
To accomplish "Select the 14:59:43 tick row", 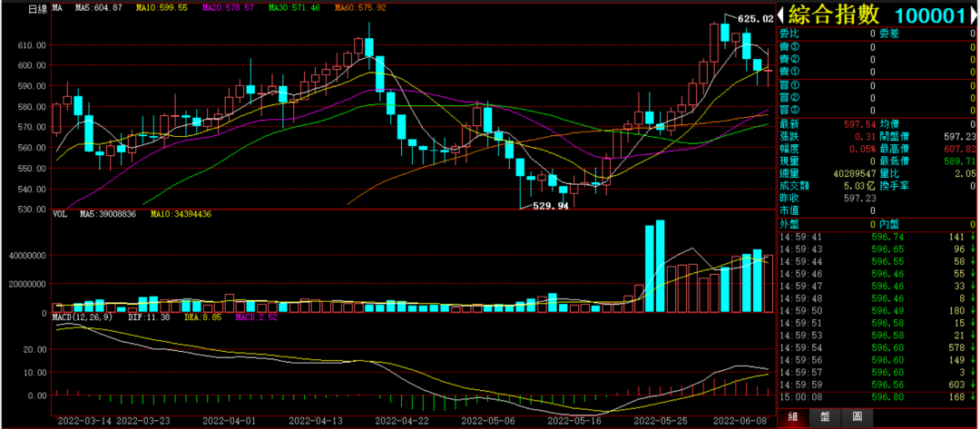I will pos(877,249).
